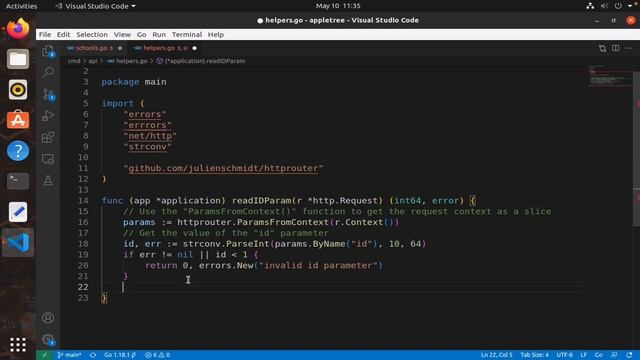Click the feedback icon in the status bar
640x360 pixels.
click(614, 355)
